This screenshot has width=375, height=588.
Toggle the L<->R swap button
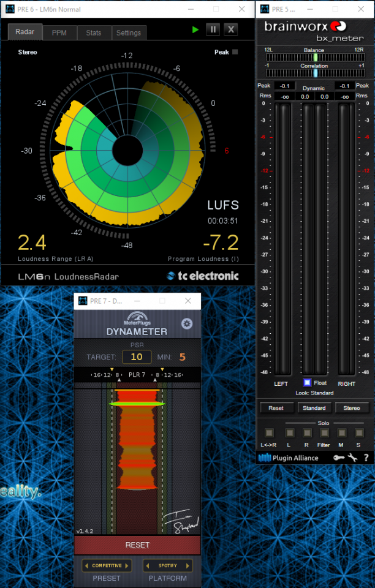(x=269, y=433)
